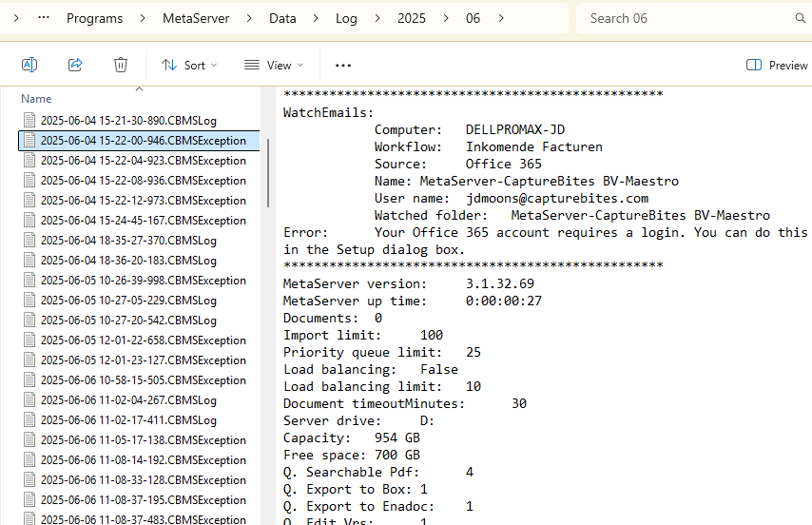Click file icon of 2025-06-04 18-35-27-370.CBMSLog
The height and width of the screenshot is (525, 812).
click(x=29, y=240)
